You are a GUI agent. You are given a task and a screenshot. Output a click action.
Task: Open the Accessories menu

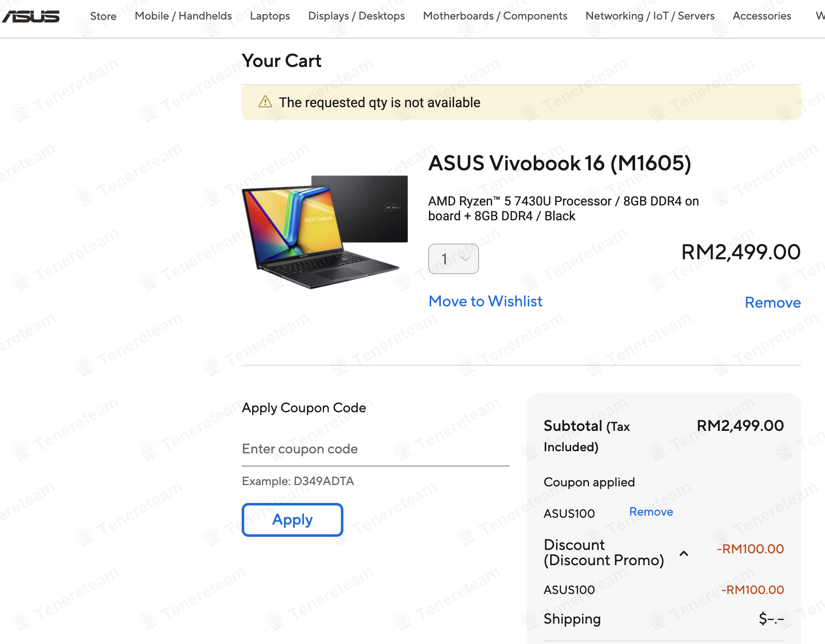click(762, 16)
